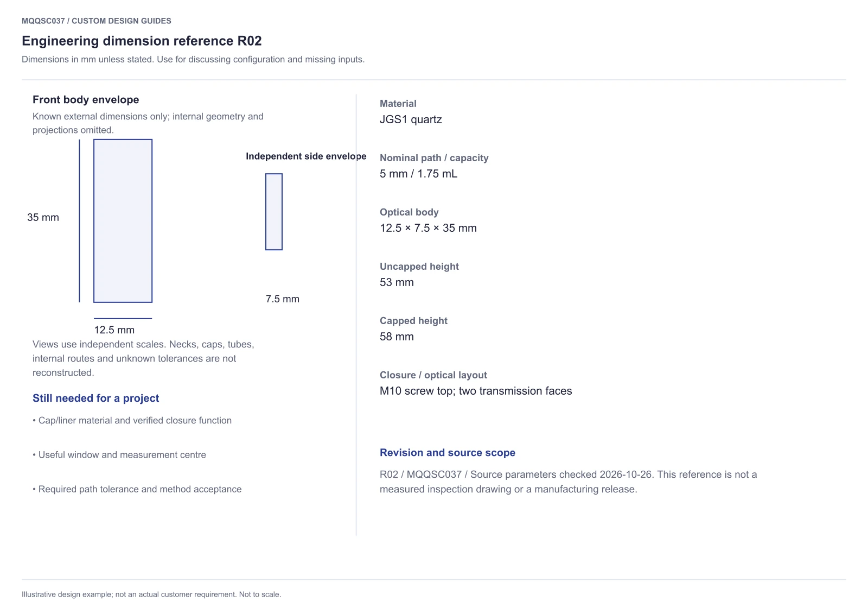This screenshot has height=614, width=868.
Task: Select the '7.5 mm' depth label
Action: 283,299
